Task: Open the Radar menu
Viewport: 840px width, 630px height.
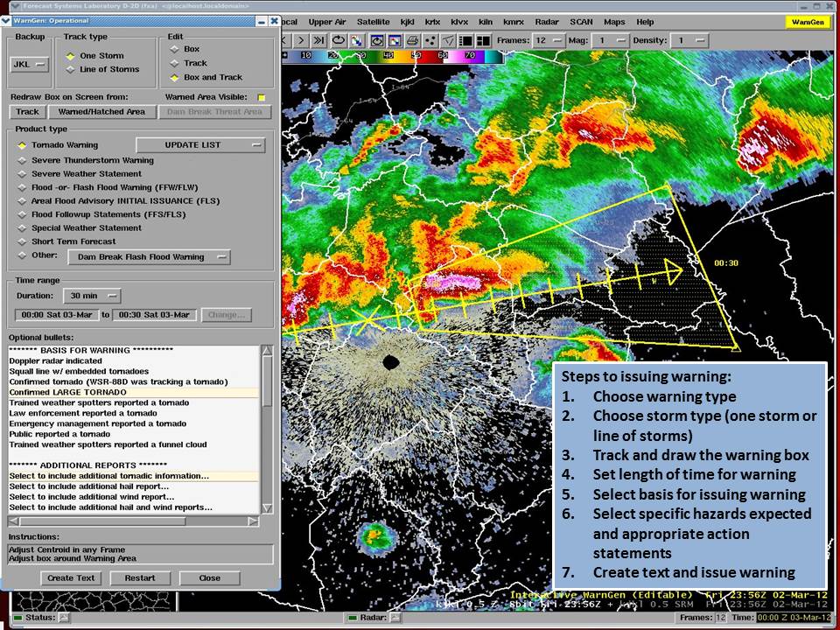Action: (547, 22)
